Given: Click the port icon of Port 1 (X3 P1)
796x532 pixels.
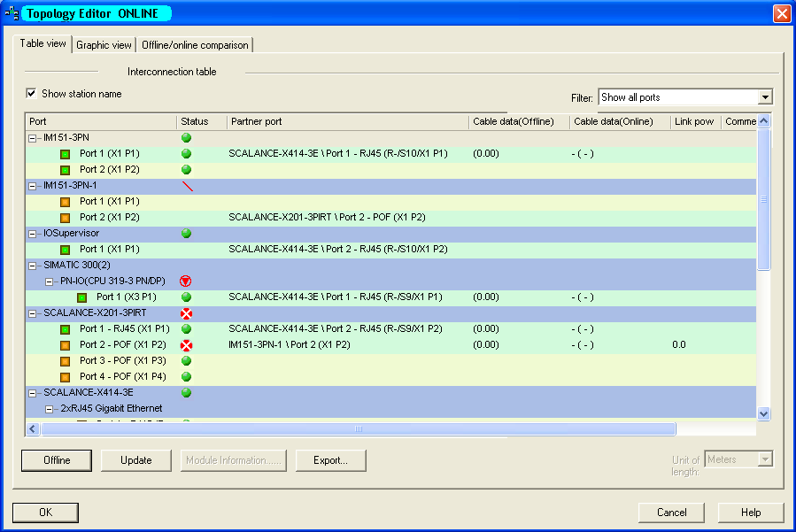Looking at the screenshot, I should click(x=81, y=297).
